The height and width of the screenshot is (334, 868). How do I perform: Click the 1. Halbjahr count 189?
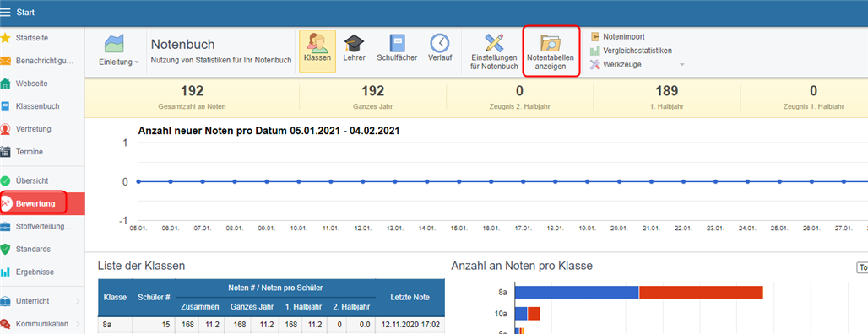pyautogui.click(x=666, y=92)
